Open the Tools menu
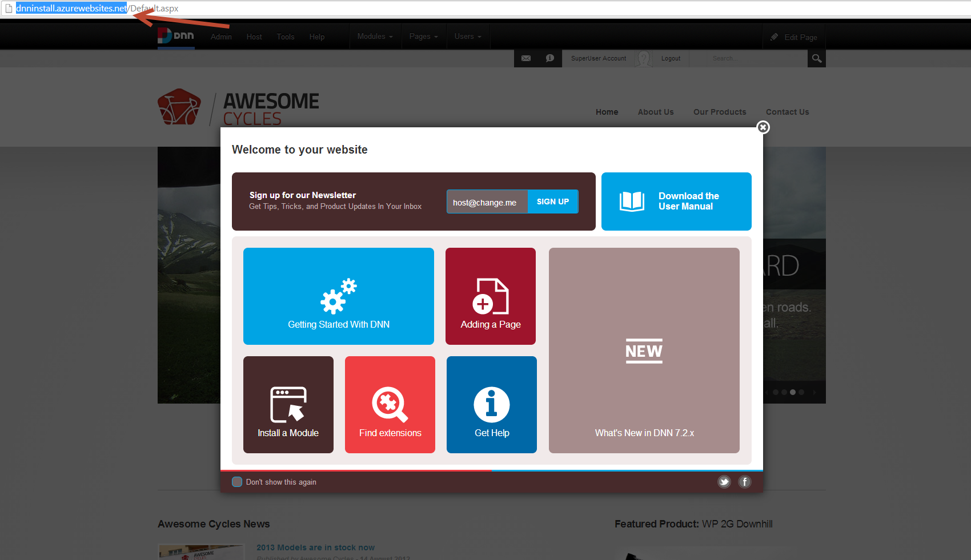Screen dimensions: 971x560 [x=286, y=37]
